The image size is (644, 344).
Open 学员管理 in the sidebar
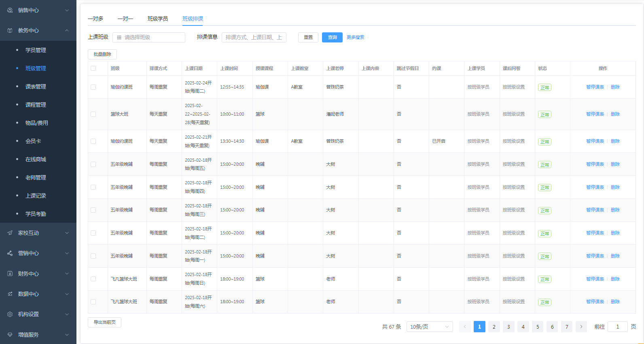coord(36,50)
